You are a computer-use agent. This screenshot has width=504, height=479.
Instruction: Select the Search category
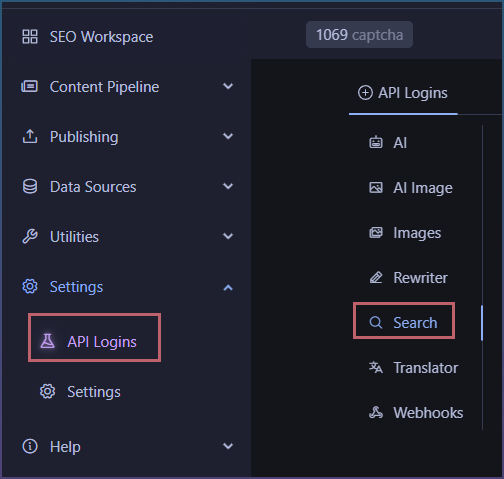(x=404, y=323)
